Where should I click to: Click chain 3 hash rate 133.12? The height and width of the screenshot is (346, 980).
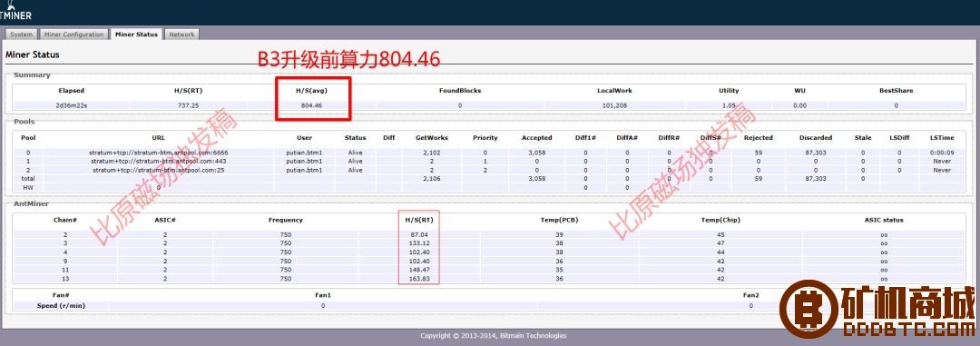(419, 243)
